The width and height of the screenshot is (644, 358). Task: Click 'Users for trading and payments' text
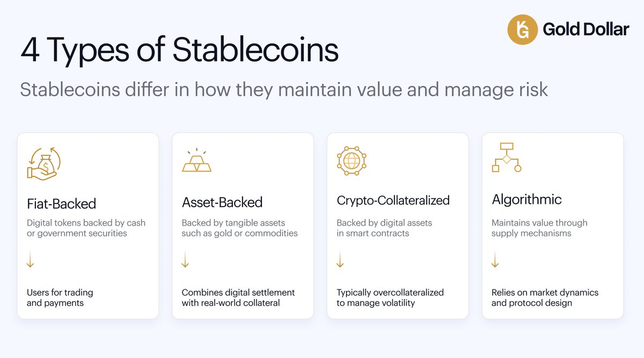(x=60, y=298)
